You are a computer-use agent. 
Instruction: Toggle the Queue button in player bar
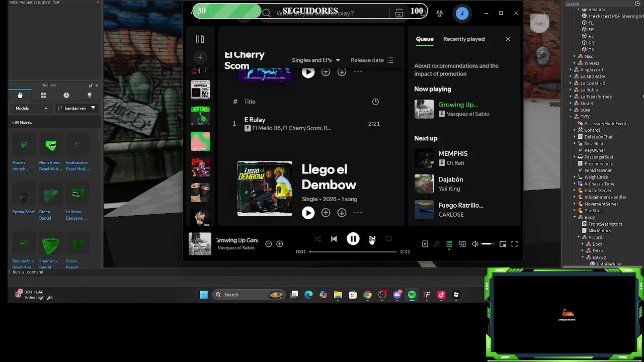point(449,244)
